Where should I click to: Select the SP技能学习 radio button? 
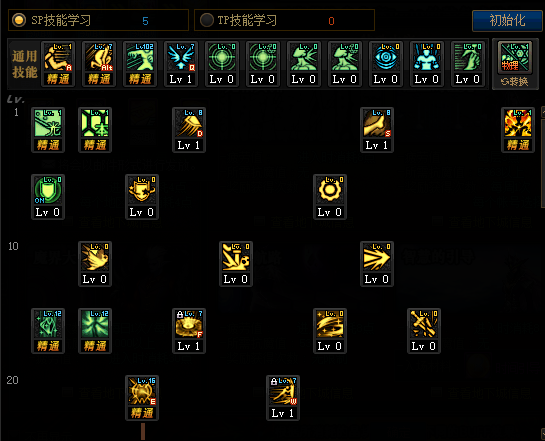click(19, 20)
